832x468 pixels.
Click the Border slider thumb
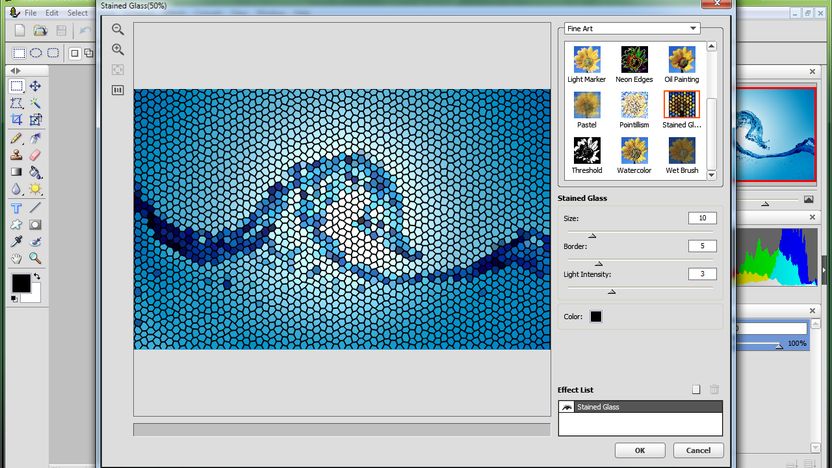point(599,264)
